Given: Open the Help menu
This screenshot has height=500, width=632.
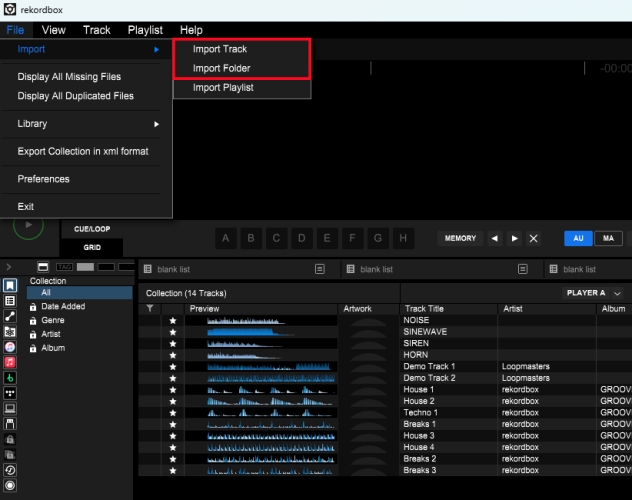Looking at the screenshot, I should coord(191,30).
